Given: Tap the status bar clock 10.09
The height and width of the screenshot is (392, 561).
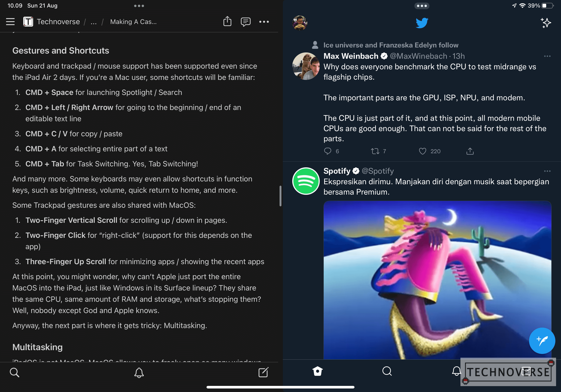Looking at the screenshot, I should [x=15, y=6].
